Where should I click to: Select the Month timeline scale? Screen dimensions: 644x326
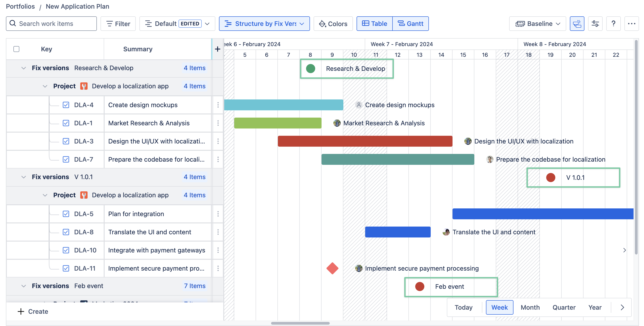(530, 307)
